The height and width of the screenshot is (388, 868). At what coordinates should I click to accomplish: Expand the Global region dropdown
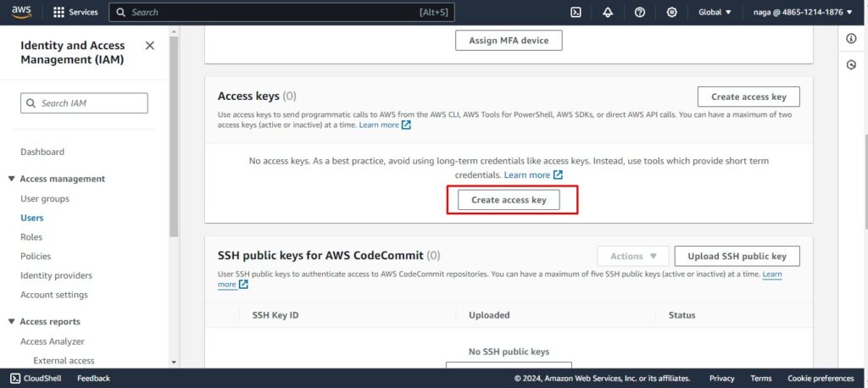(715, 12)
